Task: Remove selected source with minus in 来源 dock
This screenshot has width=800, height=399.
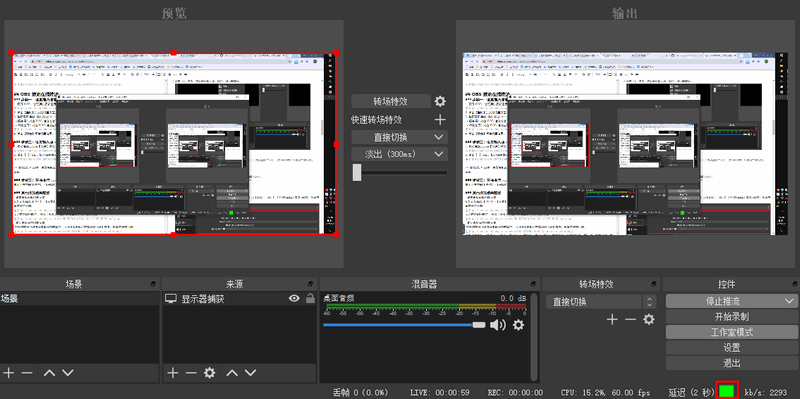Action: tap(191, 373)
